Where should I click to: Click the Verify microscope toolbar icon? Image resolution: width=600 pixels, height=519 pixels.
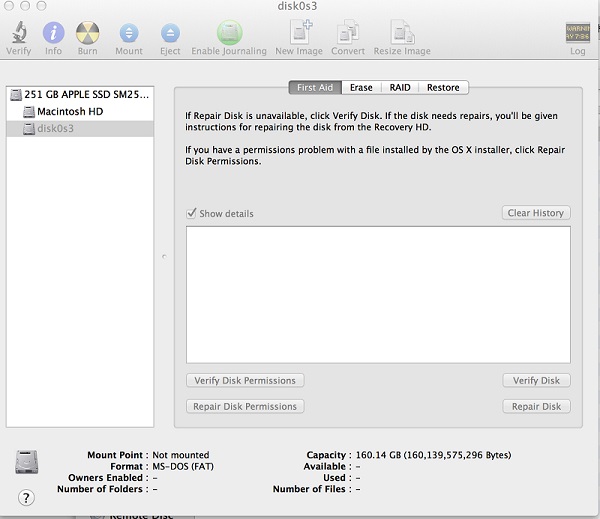(x=19, y=33)
